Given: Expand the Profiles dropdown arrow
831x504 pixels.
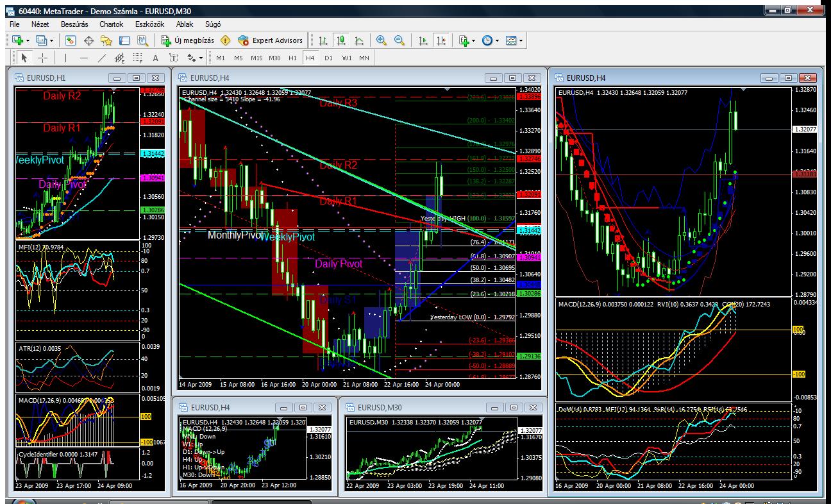Looking at the screenshot, I should click(x=51, y=40).
